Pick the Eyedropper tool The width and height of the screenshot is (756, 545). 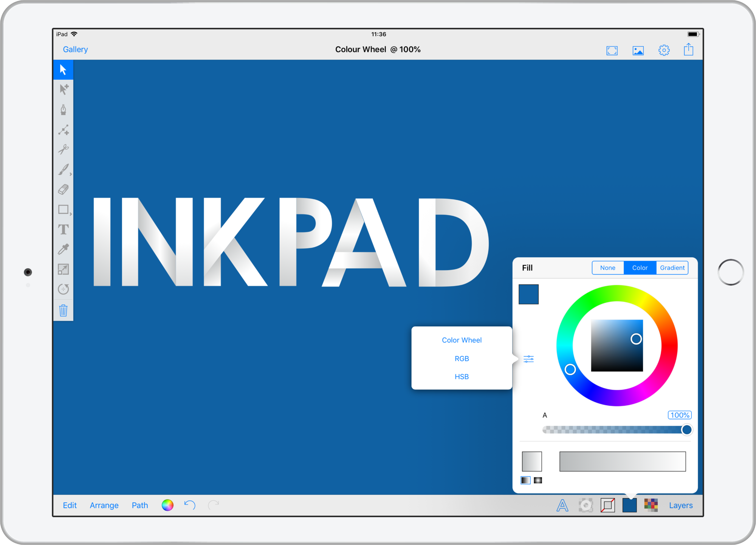click(63, 249)
